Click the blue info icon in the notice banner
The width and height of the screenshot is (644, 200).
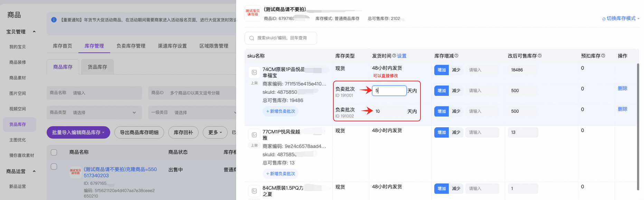(x=54, y=20)
